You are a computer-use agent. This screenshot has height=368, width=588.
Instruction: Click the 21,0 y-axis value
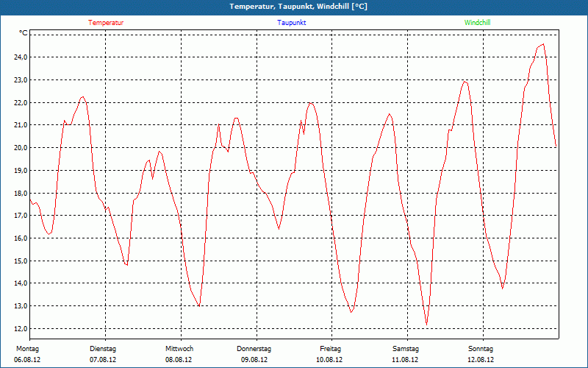coord(21,124)
